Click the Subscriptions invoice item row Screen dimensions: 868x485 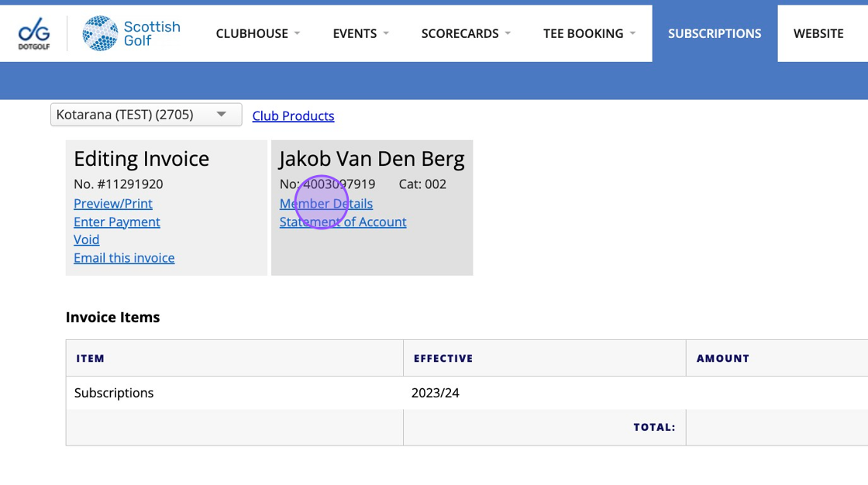[114, 393]
